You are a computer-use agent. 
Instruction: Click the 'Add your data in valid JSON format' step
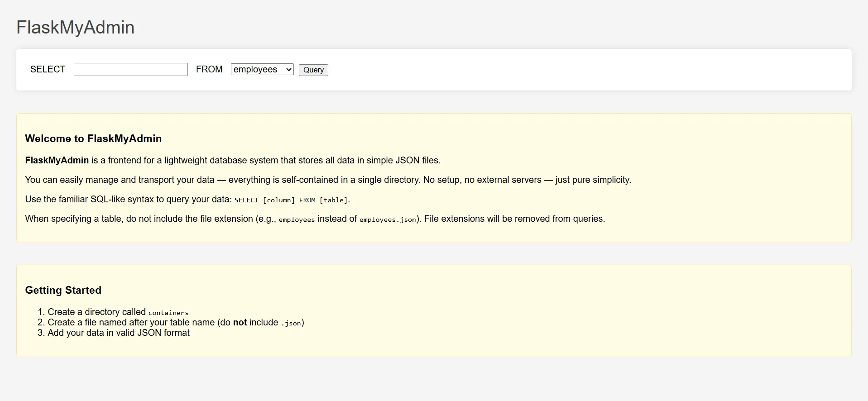click(119, 333)
